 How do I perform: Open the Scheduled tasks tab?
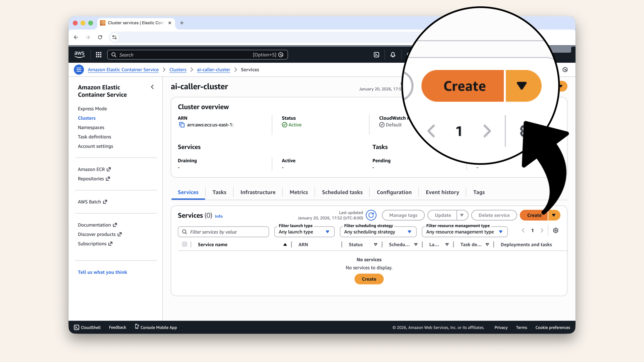tap(342, 192)
